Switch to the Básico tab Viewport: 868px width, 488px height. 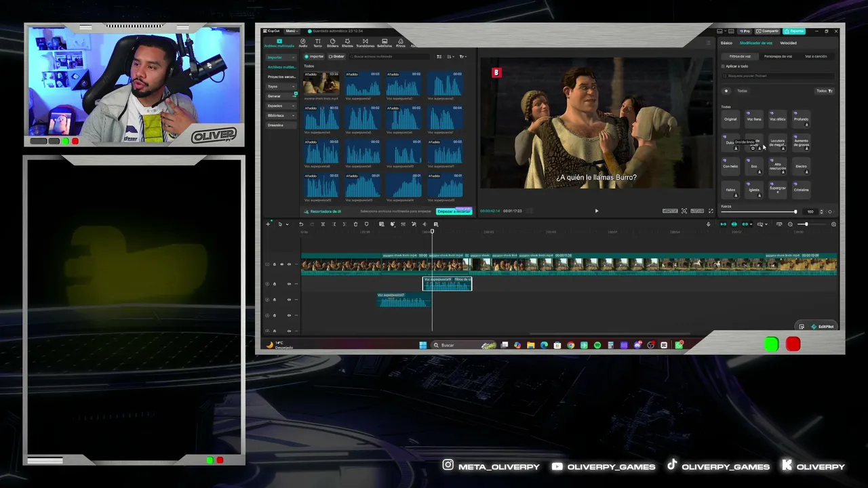pos(726,43)
